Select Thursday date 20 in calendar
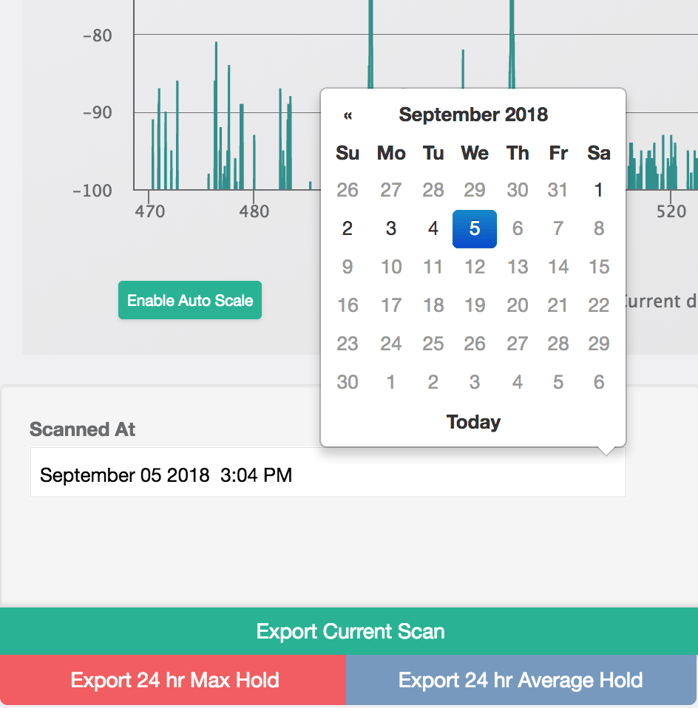This screenshot has width=698, height=708. [x=517, y=305]
